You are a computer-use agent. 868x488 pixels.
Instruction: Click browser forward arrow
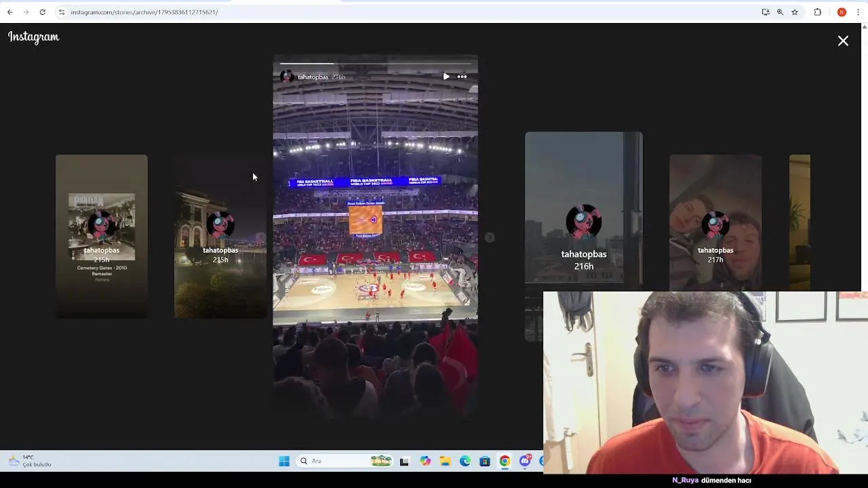(26, 12)
